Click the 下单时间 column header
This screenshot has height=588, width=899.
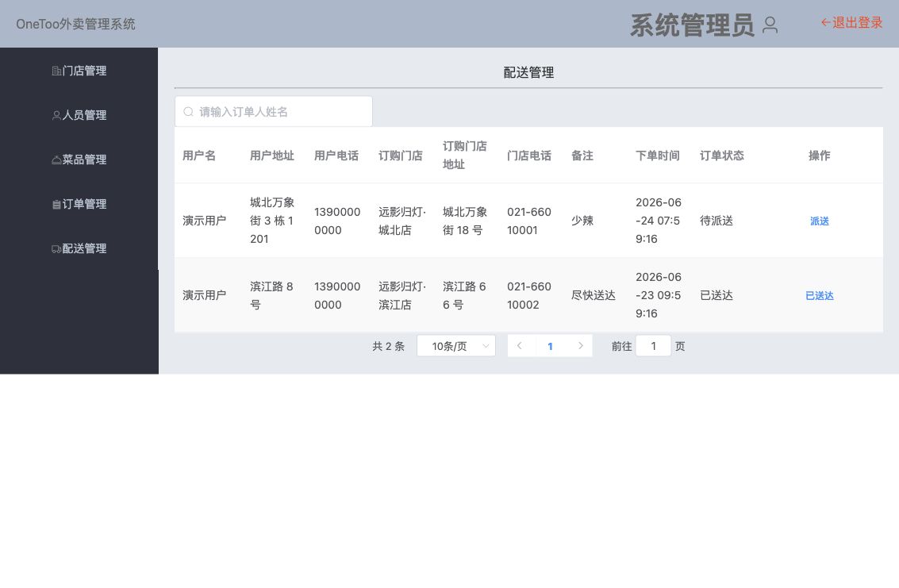tap(658, 156)
